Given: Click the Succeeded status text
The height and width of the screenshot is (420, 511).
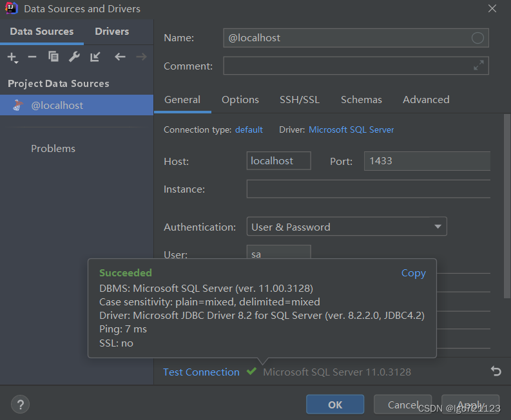Looking at the screenshot, I should coord(126,272).
